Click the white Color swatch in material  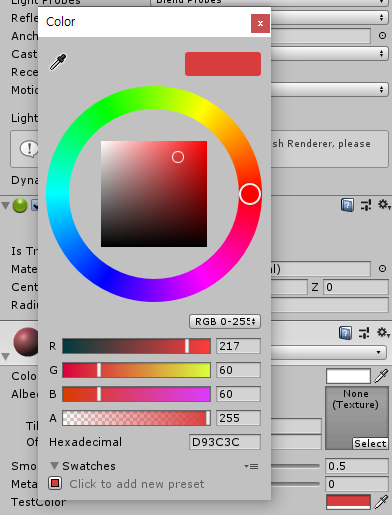click(x=348, y=376)
